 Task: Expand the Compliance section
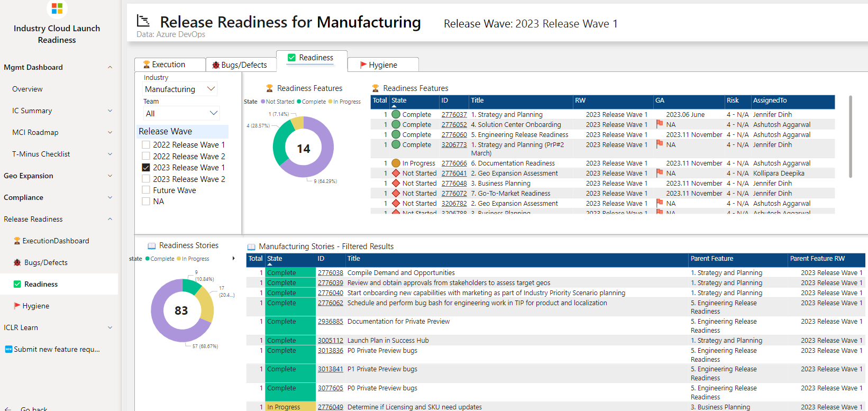click(110, 197)
